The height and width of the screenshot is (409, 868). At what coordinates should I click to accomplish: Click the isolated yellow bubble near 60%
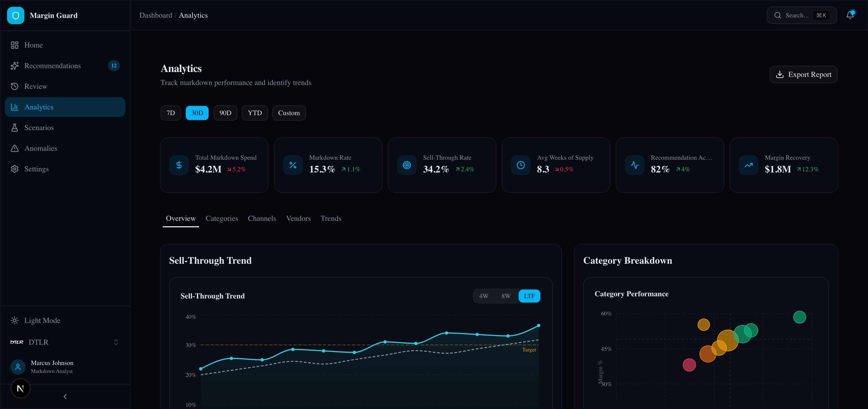[703, 325]
